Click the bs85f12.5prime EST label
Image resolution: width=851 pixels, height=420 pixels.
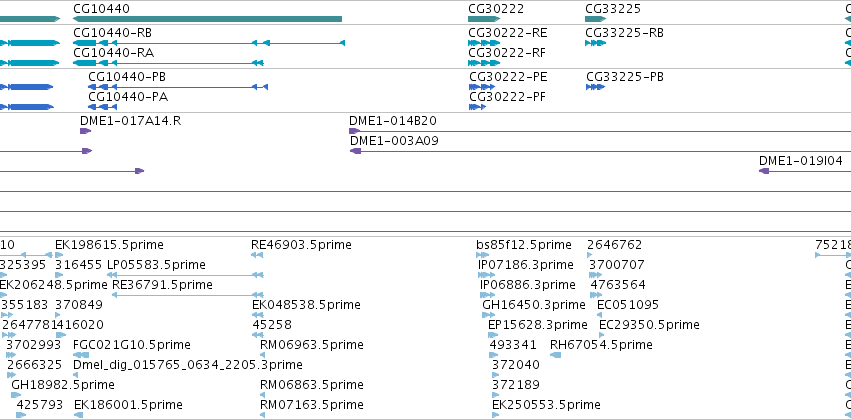(524, 245)
